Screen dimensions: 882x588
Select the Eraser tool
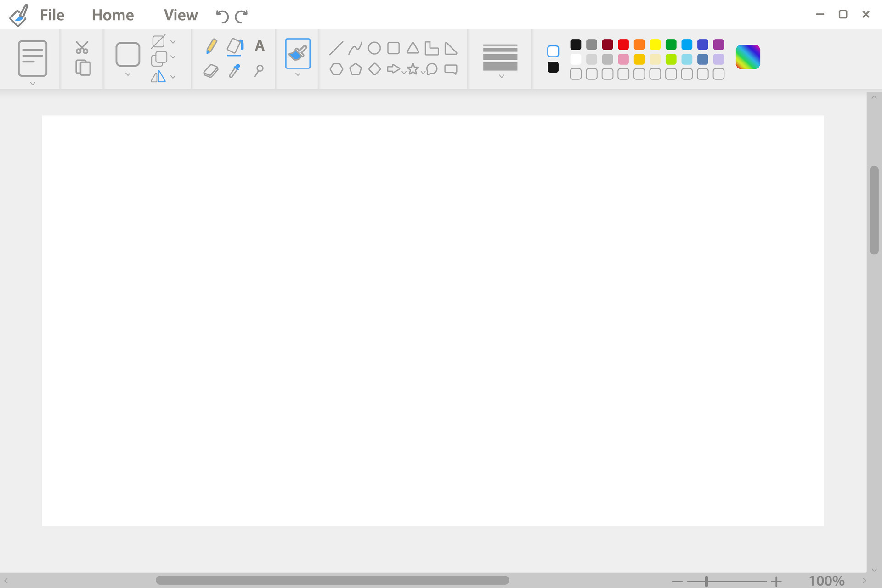point(211,70)
